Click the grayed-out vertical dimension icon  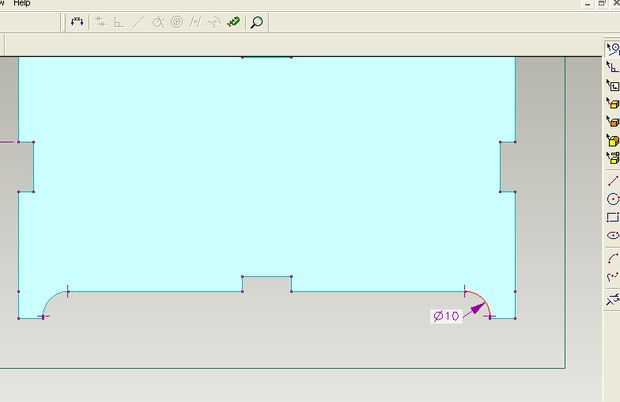[x=118, y=23]
